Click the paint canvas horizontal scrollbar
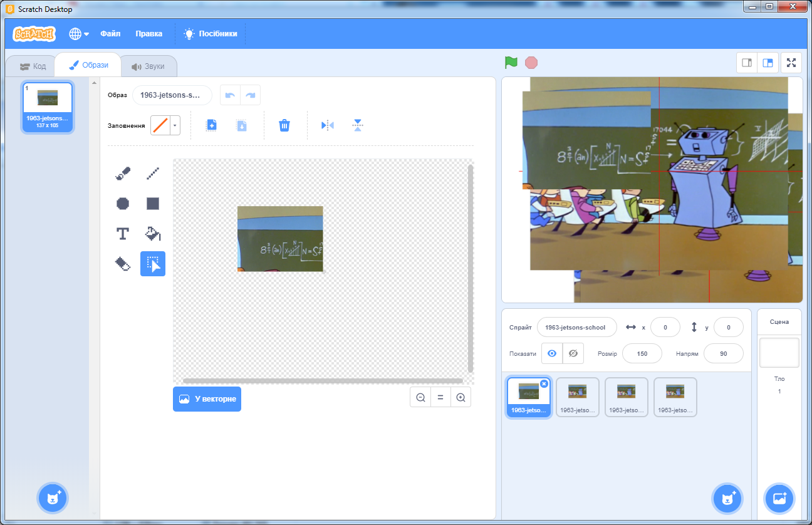This screenshot has height=525, width=812. [x=323, y=380]
